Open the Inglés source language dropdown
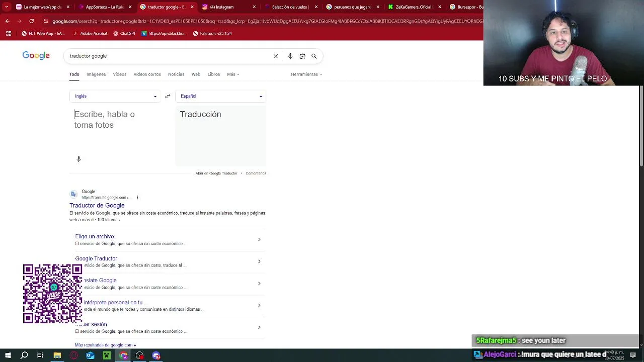644x362 pixels. (115, 96)
